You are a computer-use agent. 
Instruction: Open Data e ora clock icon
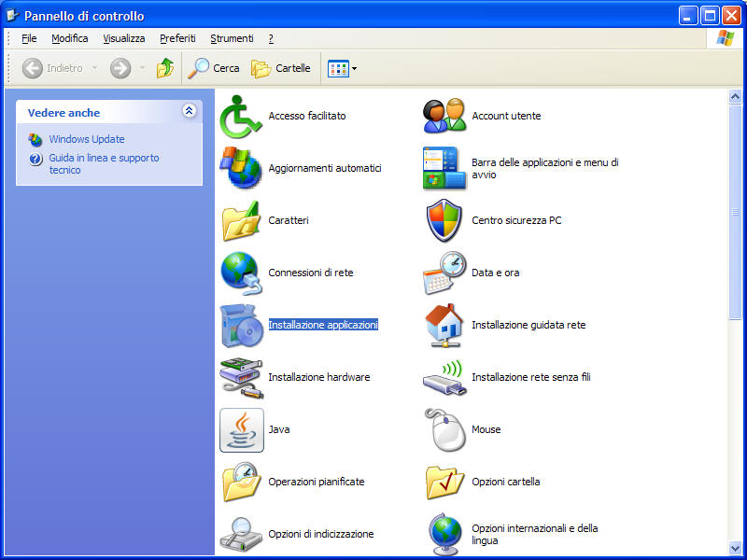[x=444, y=273]
